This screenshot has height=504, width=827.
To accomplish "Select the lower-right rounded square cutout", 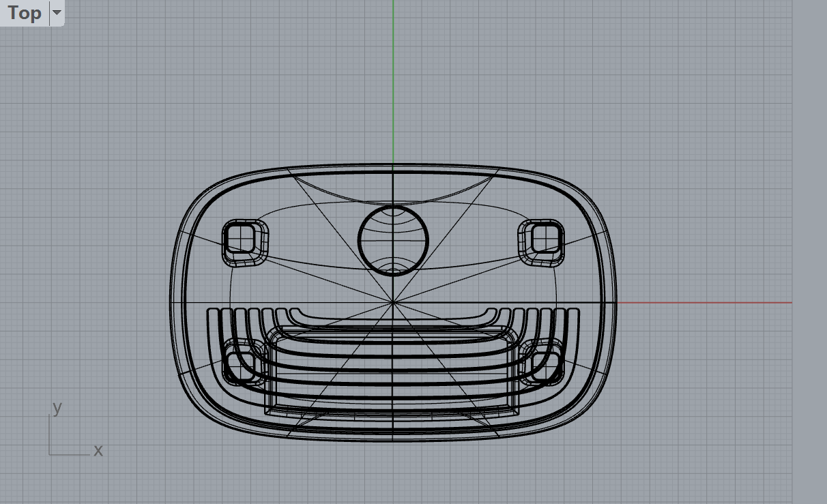I will point(542,361).
